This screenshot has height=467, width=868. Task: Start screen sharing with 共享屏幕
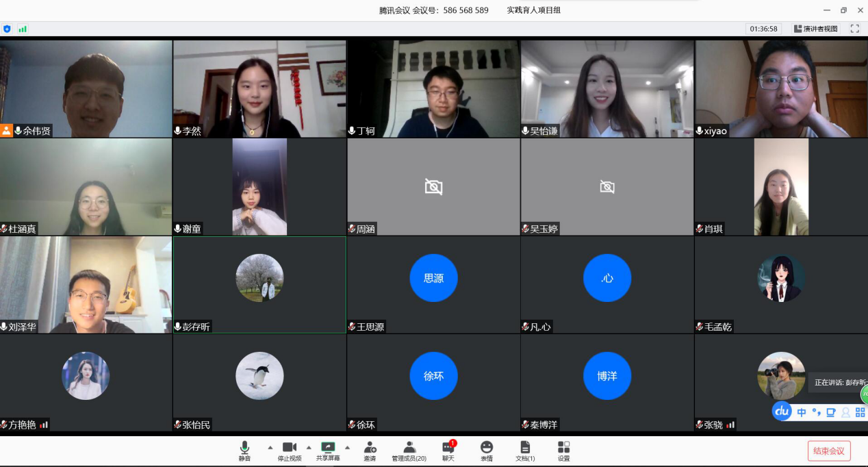[x=328, y=451]
